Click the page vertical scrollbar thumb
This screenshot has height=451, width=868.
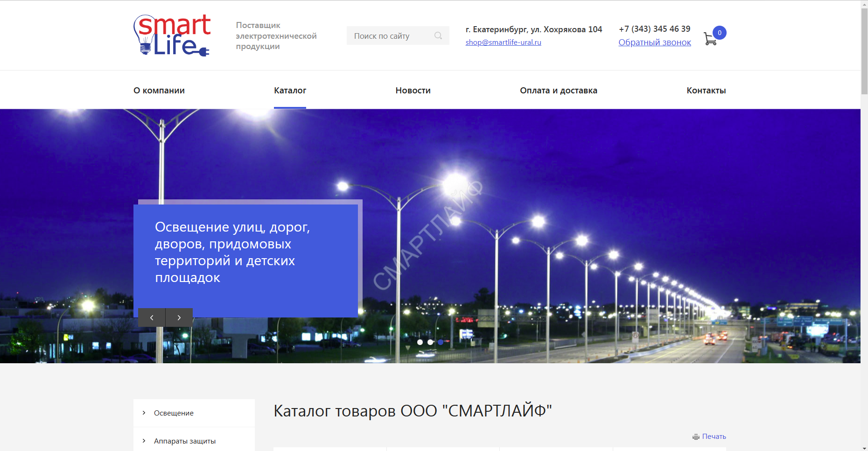click(x=864, y=51)
